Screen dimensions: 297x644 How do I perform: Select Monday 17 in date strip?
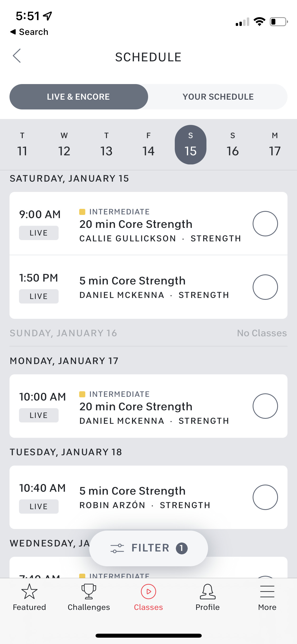click(x=275, y=145)
